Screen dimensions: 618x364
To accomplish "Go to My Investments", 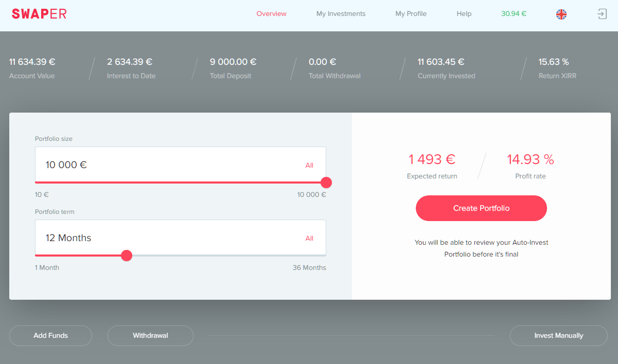I will [341, 14].
